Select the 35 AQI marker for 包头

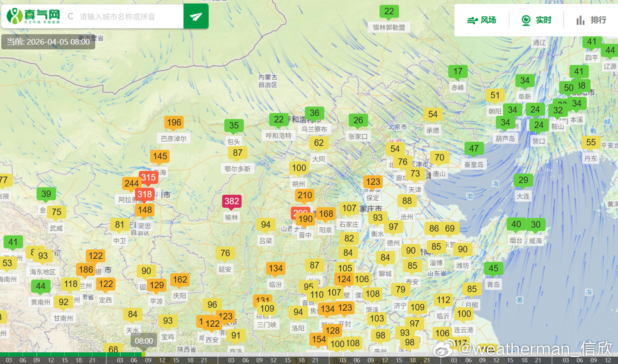tap(234, 126)
